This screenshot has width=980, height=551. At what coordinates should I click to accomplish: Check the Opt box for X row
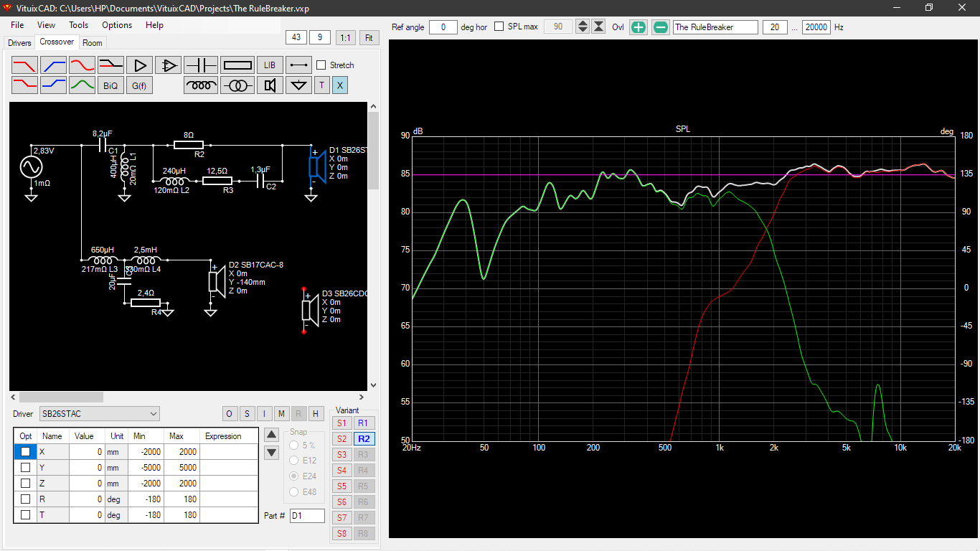(x=26, y=452)
